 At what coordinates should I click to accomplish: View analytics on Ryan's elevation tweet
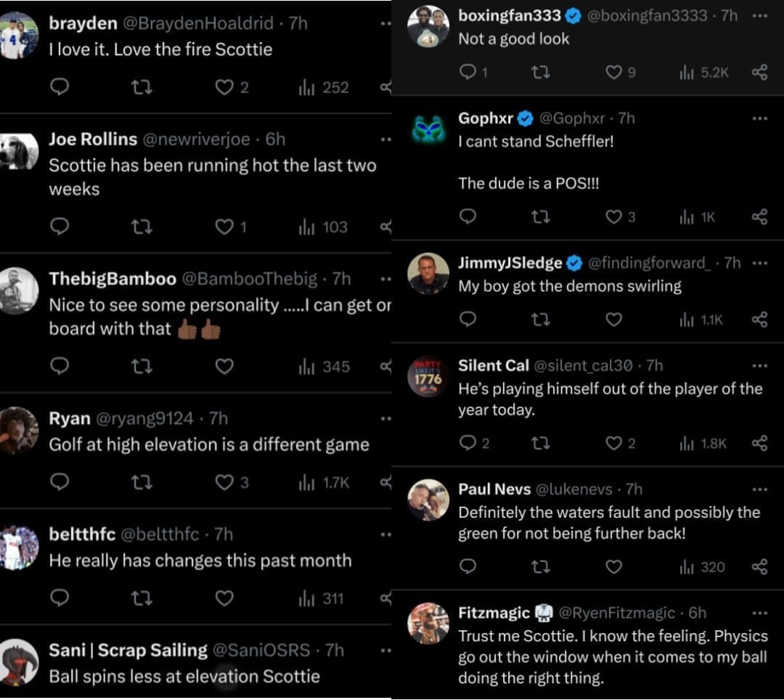(x=306, y=483)
